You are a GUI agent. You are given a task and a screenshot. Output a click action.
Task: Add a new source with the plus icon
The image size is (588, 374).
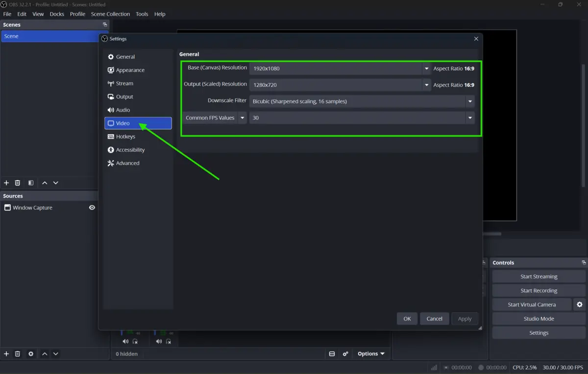6,353
